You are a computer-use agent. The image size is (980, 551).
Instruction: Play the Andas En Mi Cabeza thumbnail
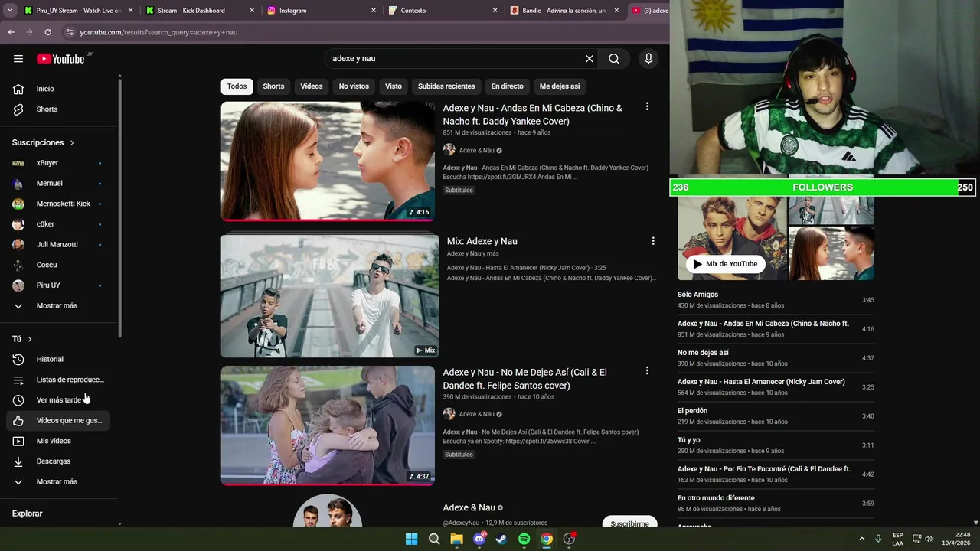[328, 161]
